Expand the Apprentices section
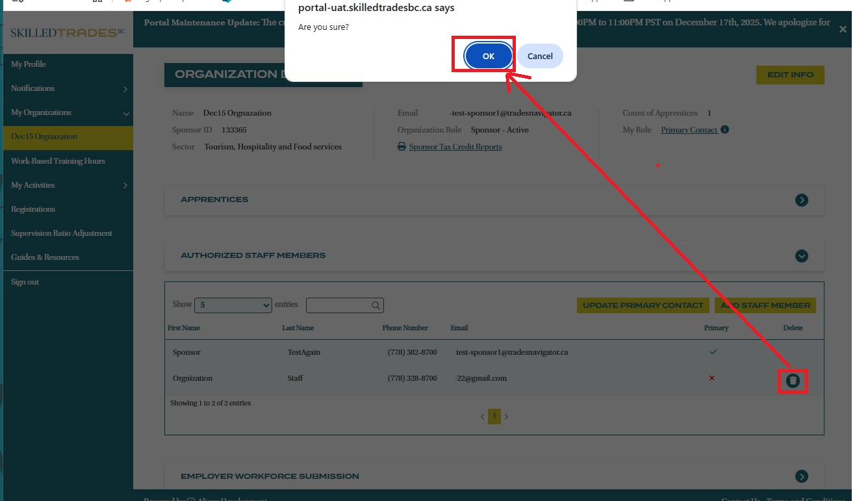This screenshot has height=501, width=868. (x=801, y=200)
